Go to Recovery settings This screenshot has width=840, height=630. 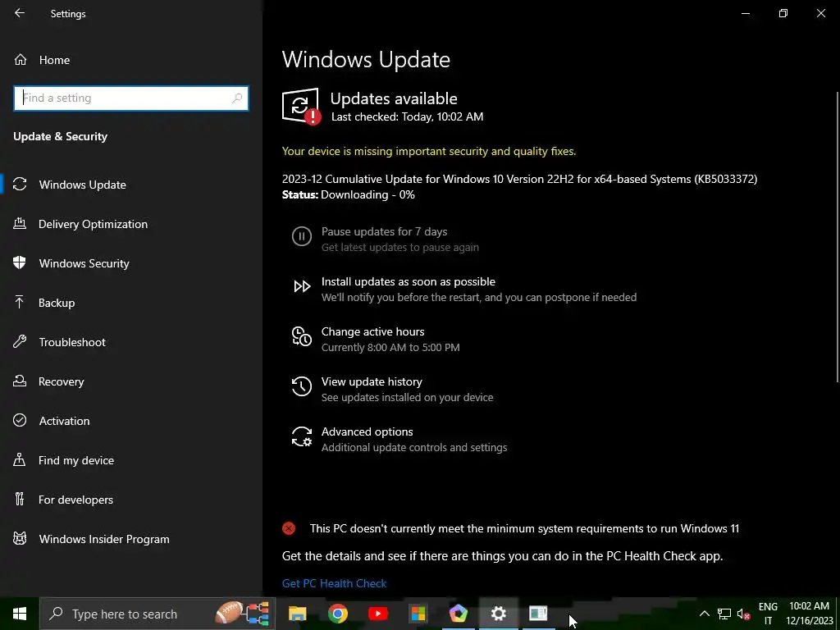[61, 381]
